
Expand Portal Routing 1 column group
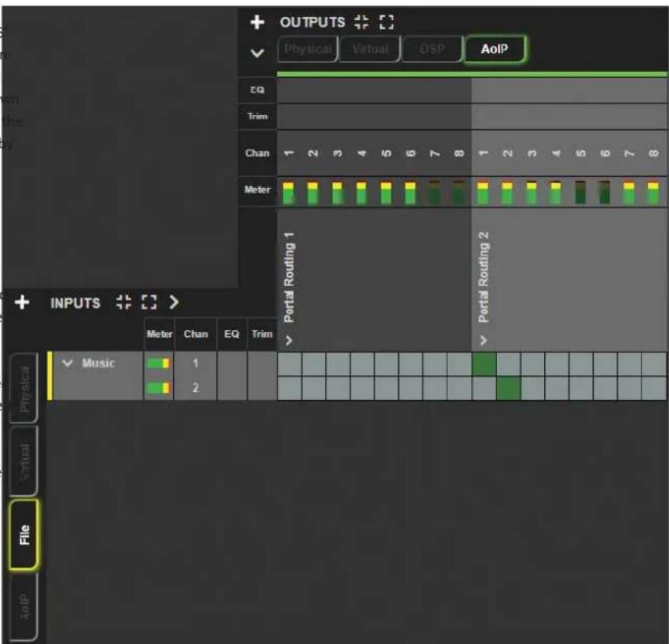[x=289, y=340]
